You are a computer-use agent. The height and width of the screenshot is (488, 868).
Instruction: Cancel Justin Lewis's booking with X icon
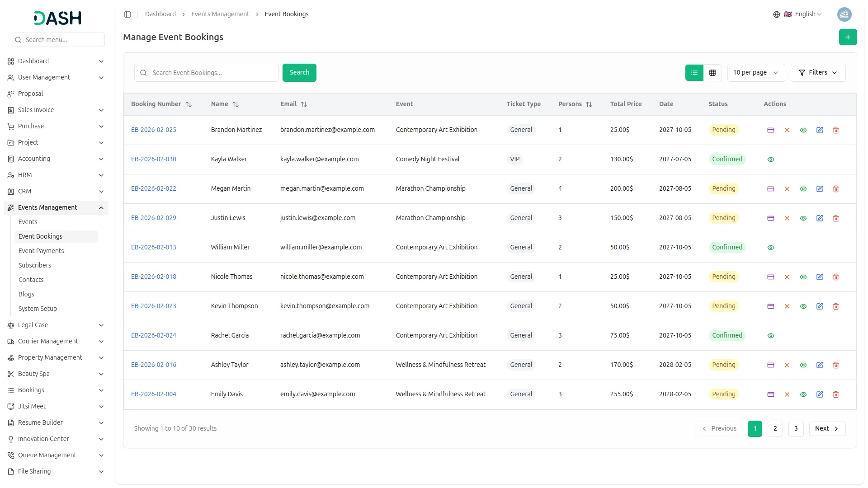tap(787, 218)
